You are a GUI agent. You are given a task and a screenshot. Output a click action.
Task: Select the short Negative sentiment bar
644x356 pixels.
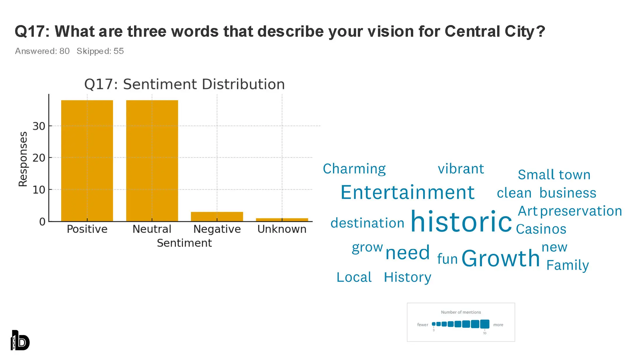[217, 216]
